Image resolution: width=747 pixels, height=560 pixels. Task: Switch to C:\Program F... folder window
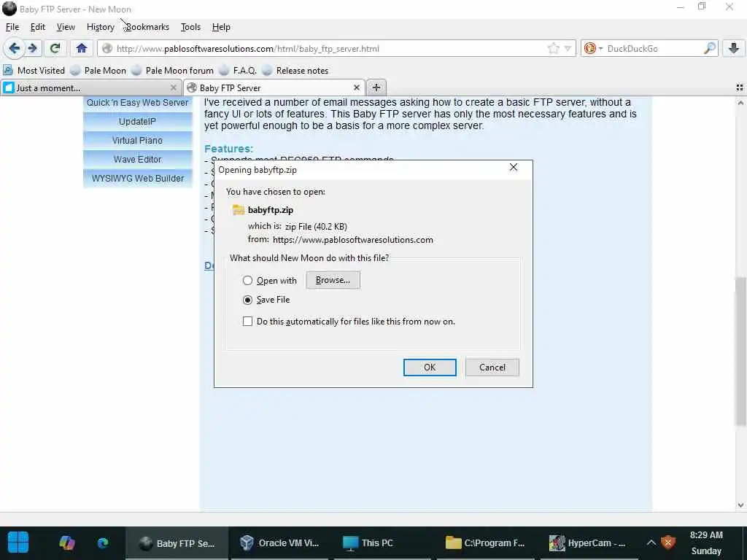tap(485, 542)
